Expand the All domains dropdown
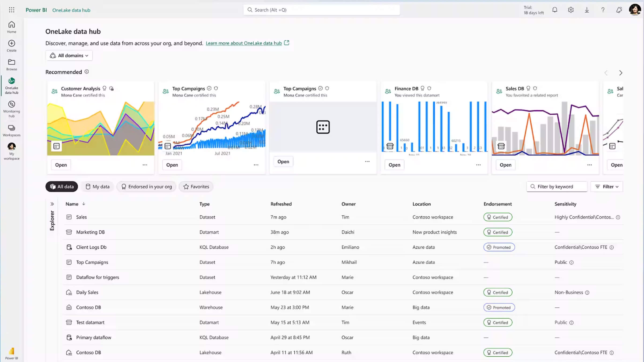Viewport: 644px width, 362px height. point(69,55)
